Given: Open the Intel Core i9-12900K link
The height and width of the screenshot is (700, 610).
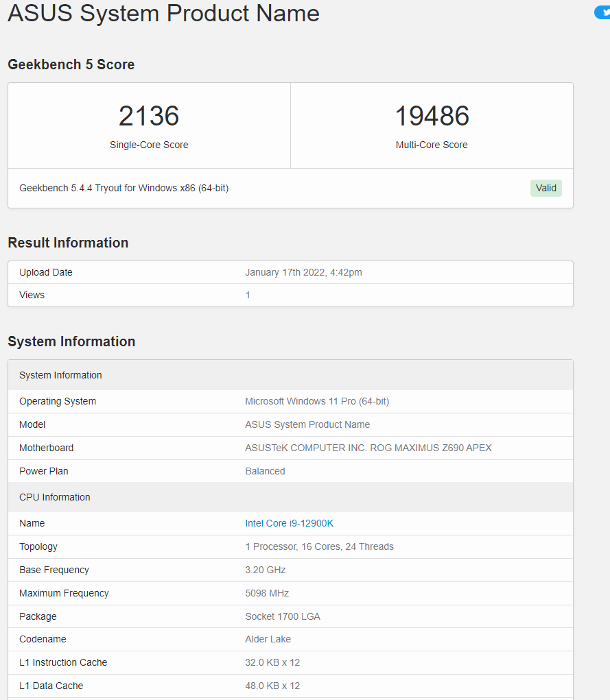Looking at the screenshot, I should (289, 523).
